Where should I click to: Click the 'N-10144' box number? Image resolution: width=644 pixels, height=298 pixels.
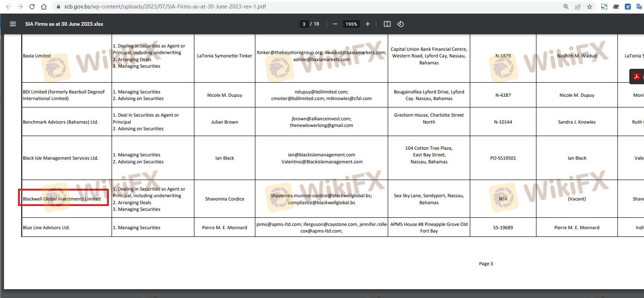click(x=503, y=122)
